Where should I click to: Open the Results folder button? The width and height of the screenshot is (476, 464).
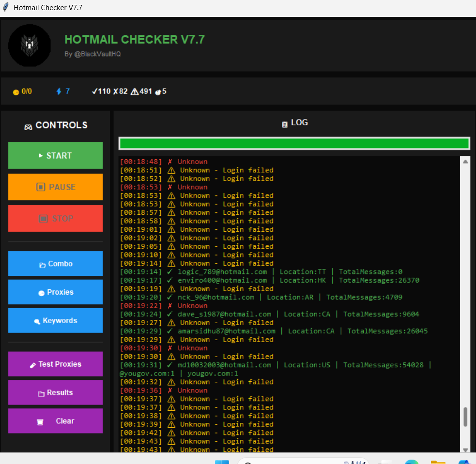[x=55, y=392]
